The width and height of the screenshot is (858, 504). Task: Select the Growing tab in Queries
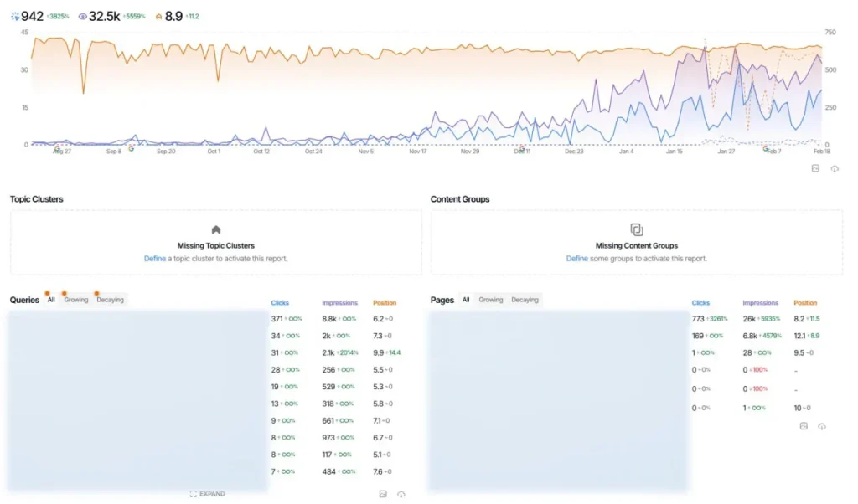point(76,300)
